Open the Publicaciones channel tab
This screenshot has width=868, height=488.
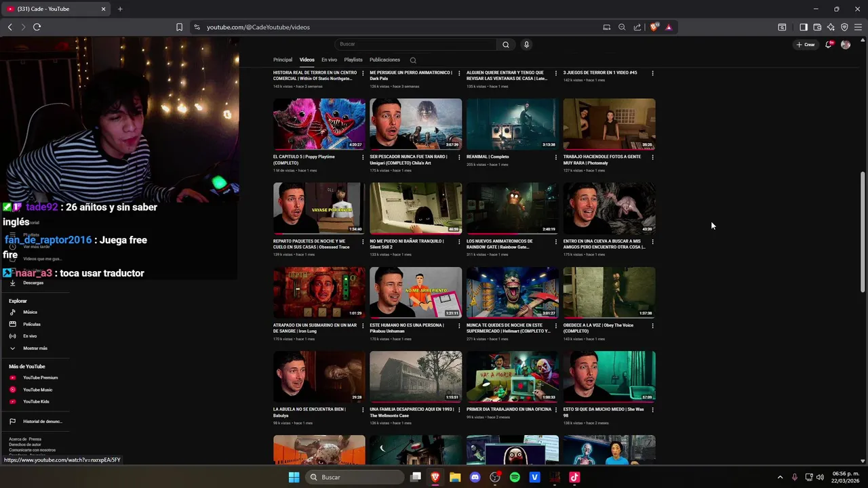384,60
